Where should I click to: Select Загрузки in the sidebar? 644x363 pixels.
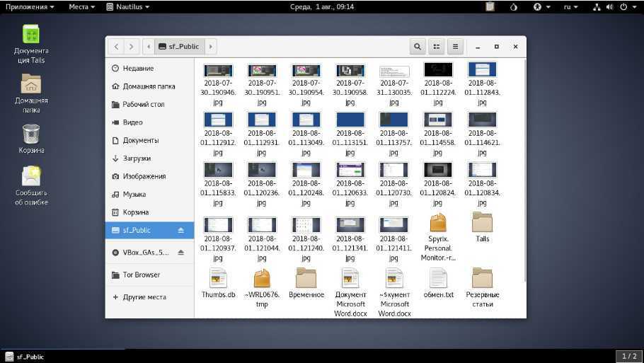(137, 159)
